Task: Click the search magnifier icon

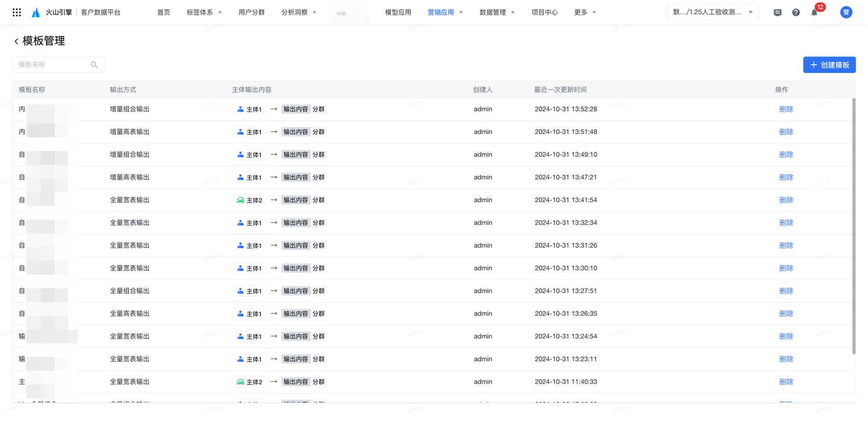Action: pos(94,65)
